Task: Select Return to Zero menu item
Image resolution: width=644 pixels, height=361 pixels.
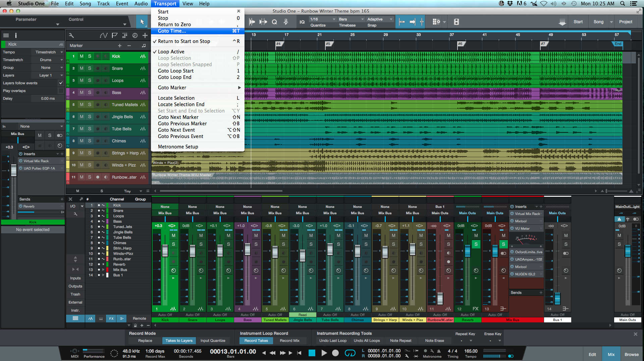Action: pyautogui.click(x=198, y=25)
